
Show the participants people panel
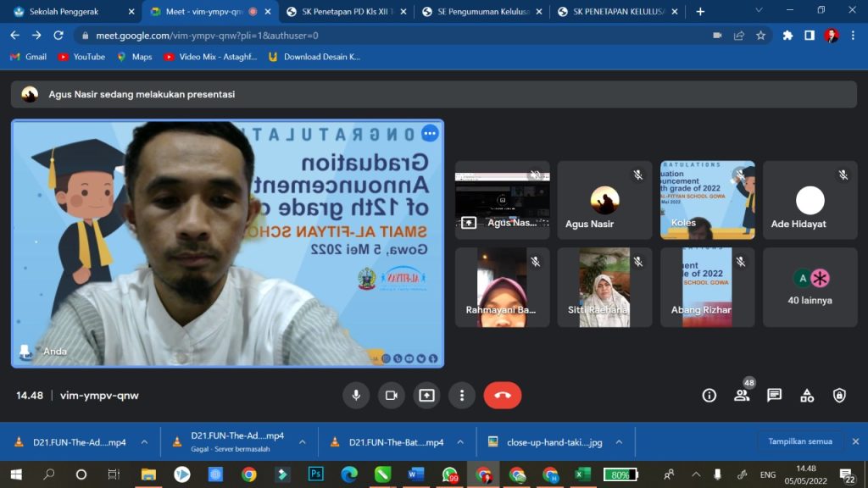(742, 396)
